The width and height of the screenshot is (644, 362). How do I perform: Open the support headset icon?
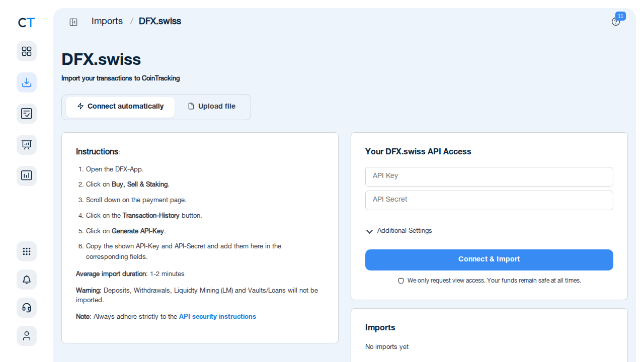tap(27, 308)
